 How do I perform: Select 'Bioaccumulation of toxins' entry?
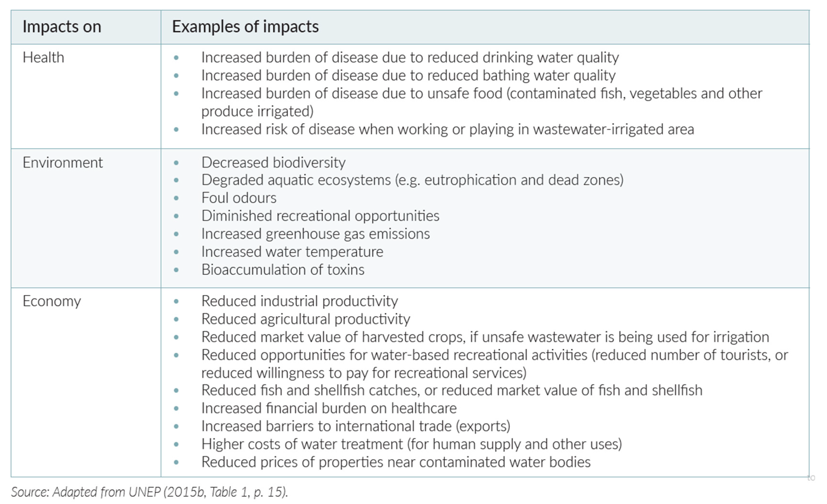tap(283, 270)
